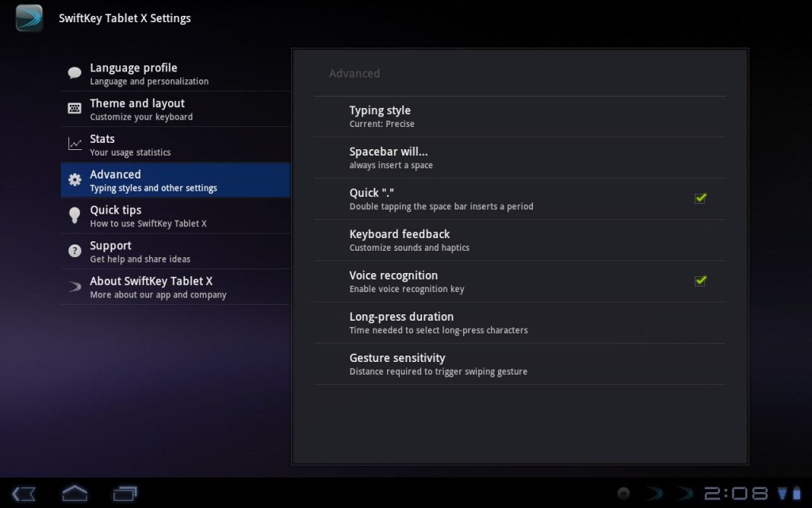
Task: Show recent apps
Action: click(125, 494)
